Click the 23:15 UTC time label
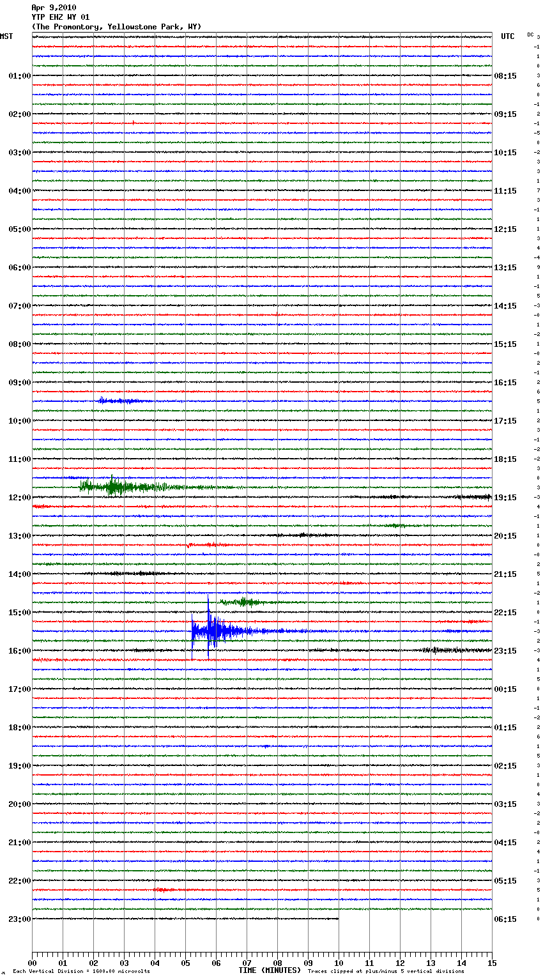 click(x=505, y=651)
